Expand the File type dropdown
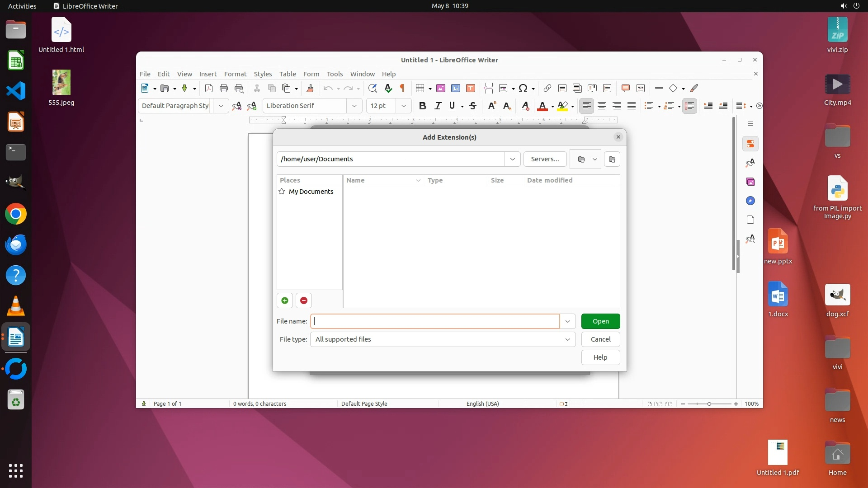The image size is (868, 488). (x=567, y=339)
